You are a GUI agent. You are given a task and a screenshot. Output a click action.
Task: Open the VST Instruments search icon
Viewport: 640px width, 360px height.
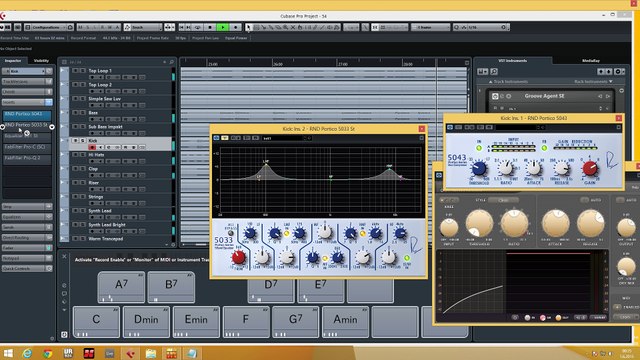pyautogui.click(x=494, y=71)
